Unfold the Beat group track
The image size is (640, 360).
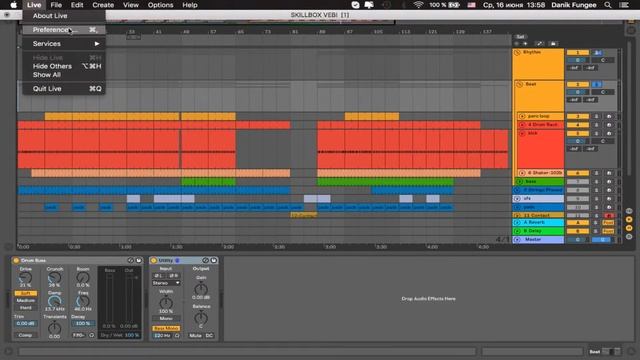(x=519, y=84)
